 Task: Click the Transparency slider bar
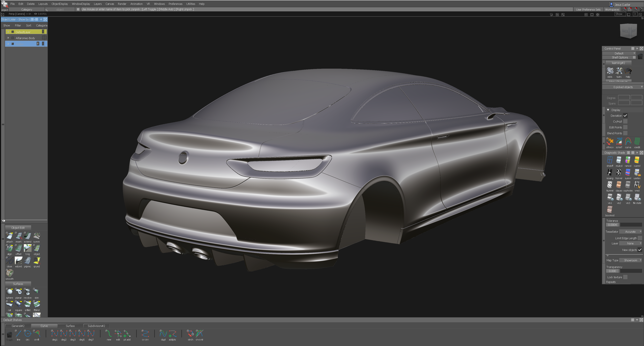point(631,271)
